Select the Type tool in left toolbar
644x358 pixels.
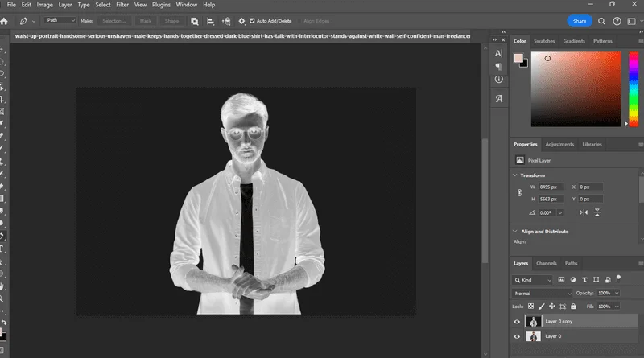2,249
